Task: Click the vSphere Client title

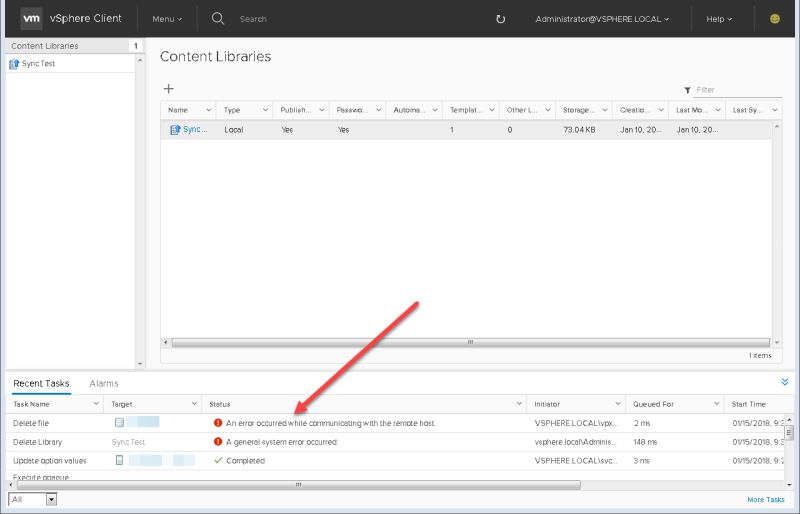Action: pyautogui.click(x=86, y=18)
